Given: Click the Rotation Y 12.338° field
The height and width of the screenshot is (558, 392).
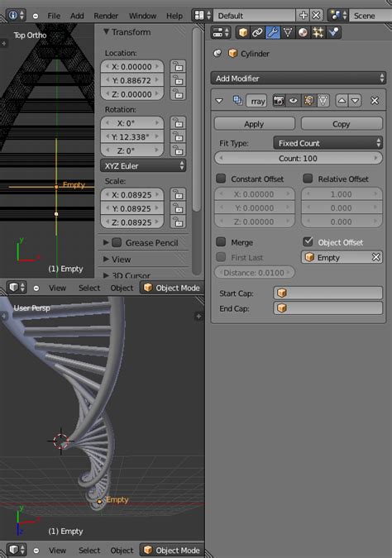Looking at the screenshot, I should click(132, 137).
